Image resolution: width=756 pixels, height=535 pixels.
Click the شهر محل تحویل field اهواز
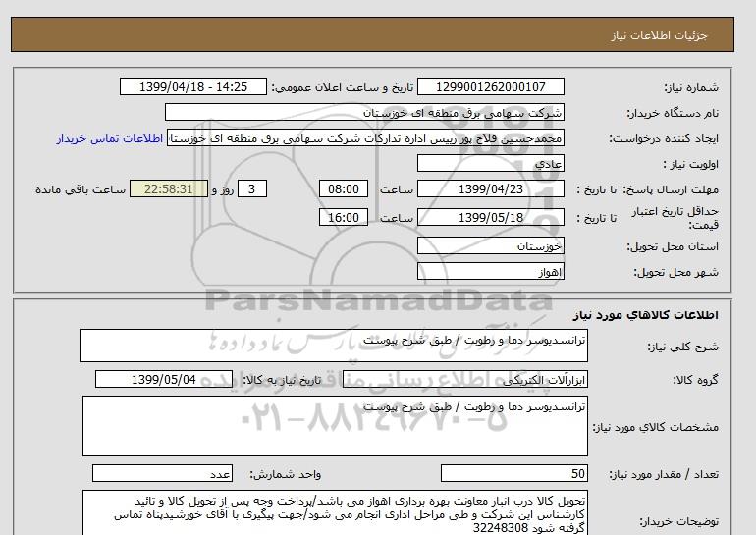[x=492, y=272]
